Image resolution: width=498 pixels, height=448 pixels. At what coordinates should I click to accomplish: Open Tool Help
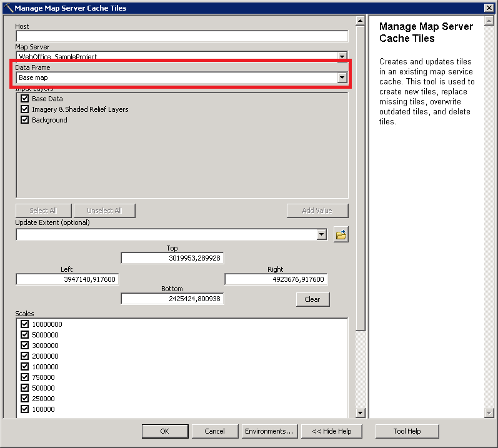coord(407,431)
